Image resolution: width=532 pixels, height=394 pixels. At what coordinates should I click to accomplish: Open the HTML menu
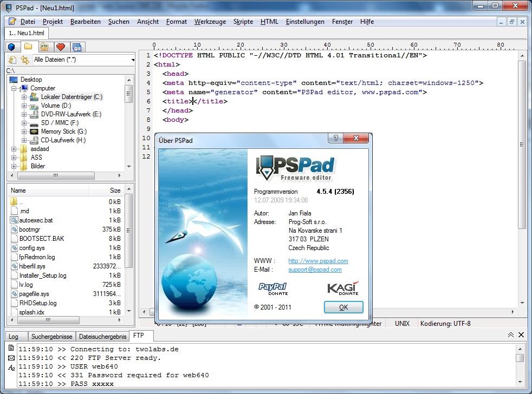tap(269, 22)
